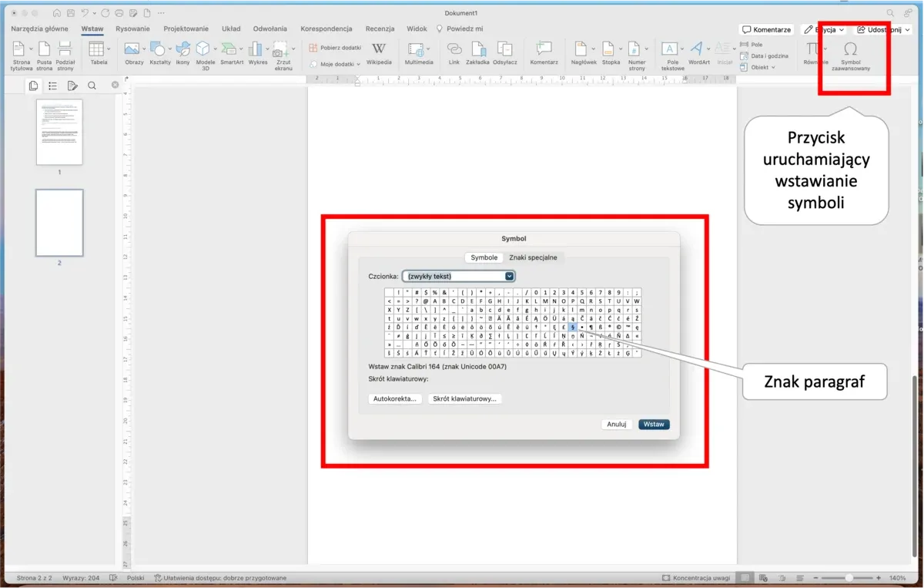The height and width of the screenshot is (588, 924).
Task: Show the search pane in sidebar
Action: (x=92, y=86)
